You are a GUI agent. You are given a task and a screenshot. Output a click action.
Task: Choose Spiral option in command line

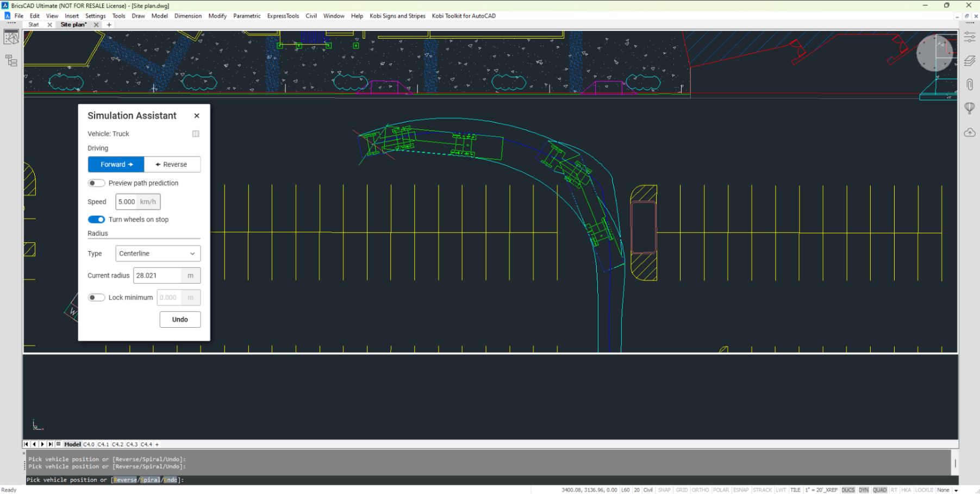pos(151,480)
